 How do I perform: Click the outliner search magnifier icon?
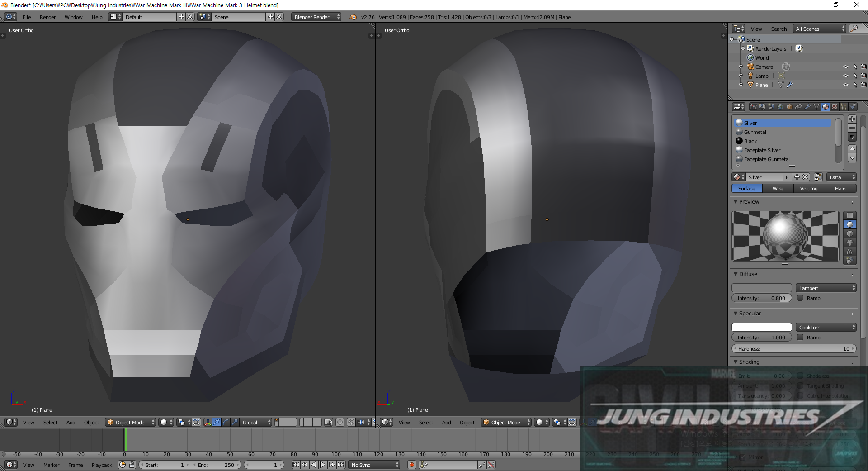click(x=854, y=29)
